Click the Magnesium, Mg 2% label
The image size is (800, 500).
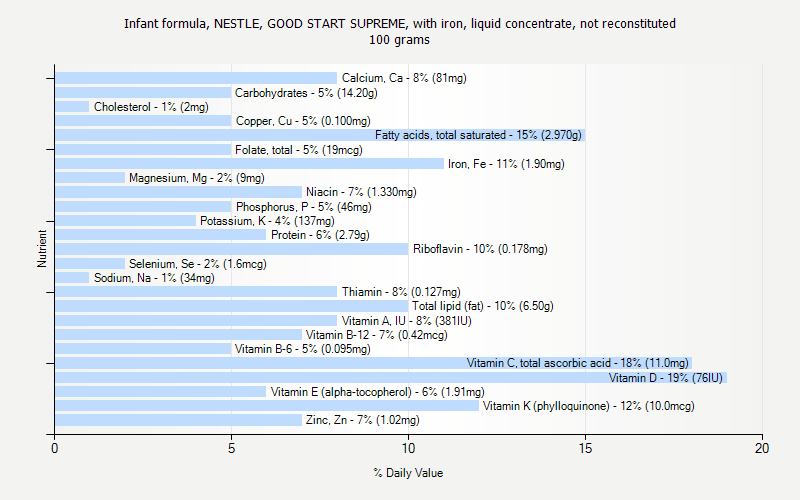[196, 178]
